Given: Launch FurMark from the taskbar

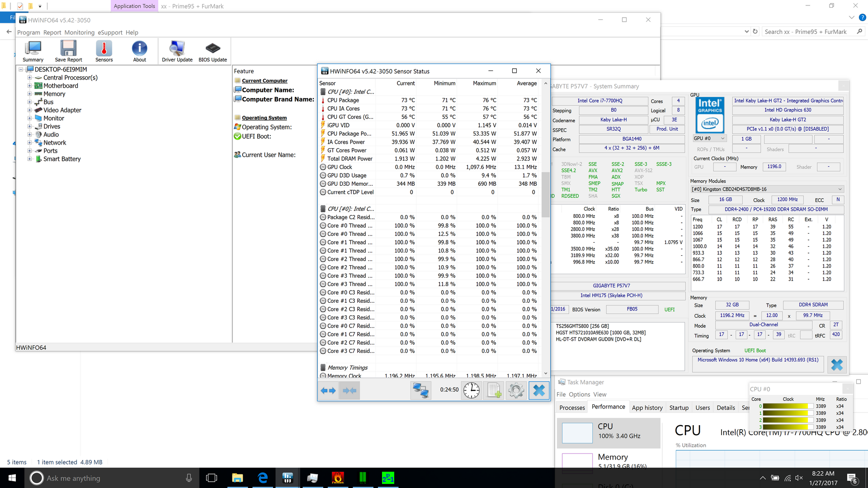Looking at the screenshot, I should coord(338,478).
